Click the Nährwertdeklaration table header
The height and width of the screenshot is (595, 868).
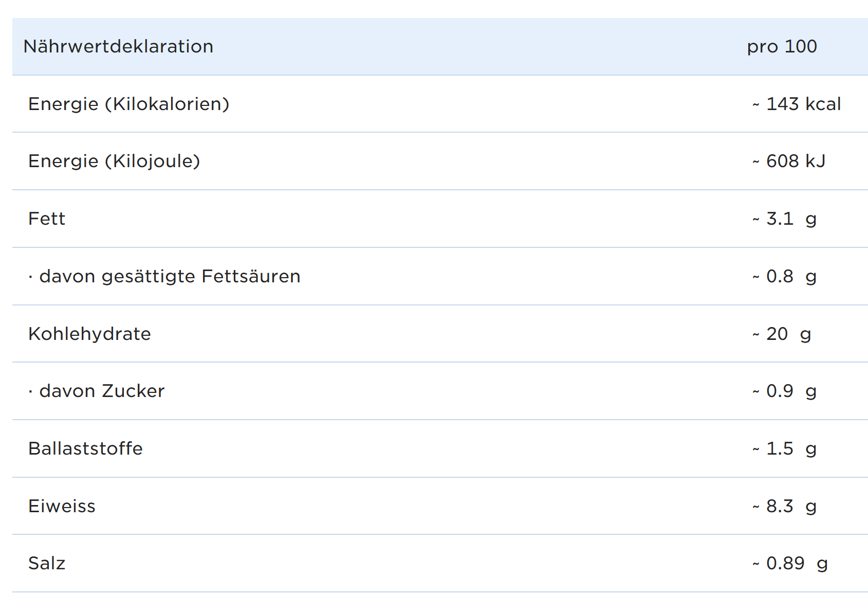click(x=118, y=47)
